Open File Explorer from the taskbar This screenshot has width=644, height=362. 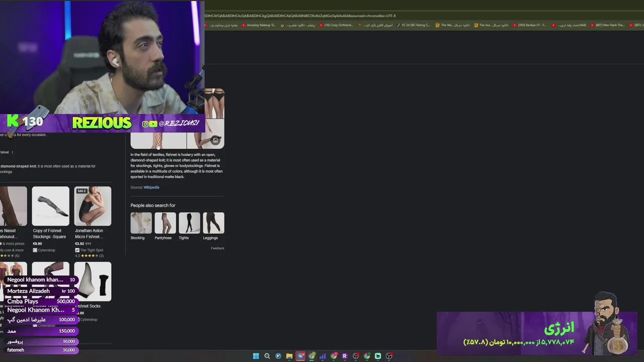click(x=289, y=356)
